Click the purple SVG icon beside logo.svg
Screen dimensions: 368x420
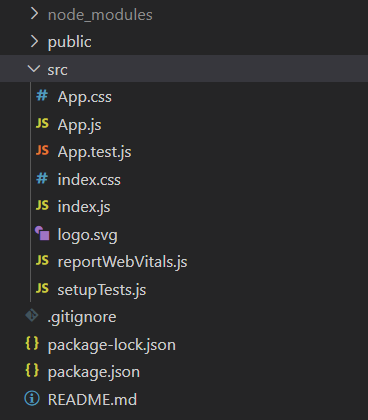(42, 233)
